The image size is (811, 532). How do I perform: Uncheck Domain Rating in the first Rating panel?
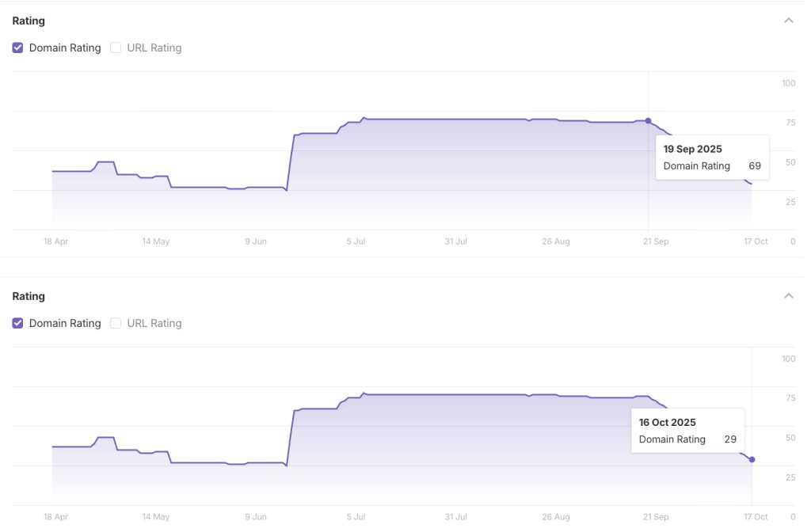pos(18,47)
